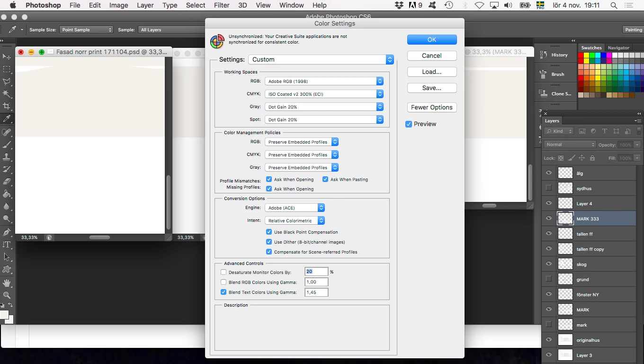Enable Blend RGB Colors Using Gamma
644x364 pixels.
click(x=224, y=282)
